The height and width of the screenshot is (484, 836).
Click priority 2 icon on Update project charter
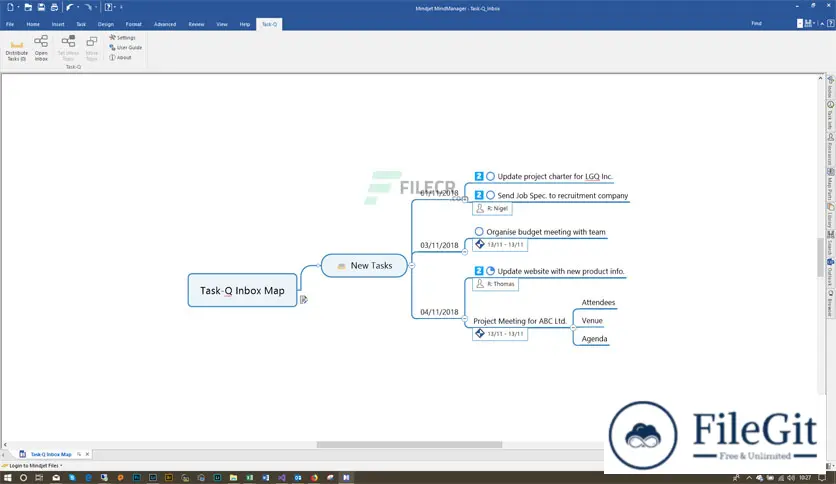(479, 176)
